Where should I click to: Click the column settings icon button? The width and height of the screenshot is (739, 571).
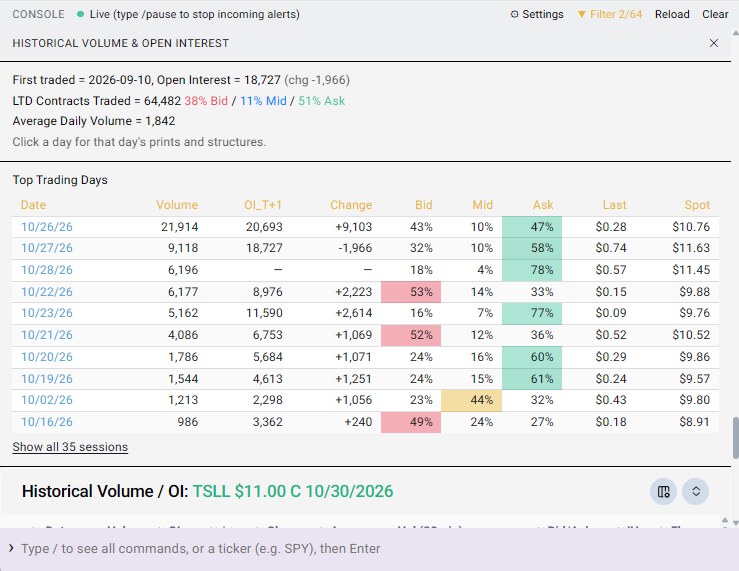664,491
